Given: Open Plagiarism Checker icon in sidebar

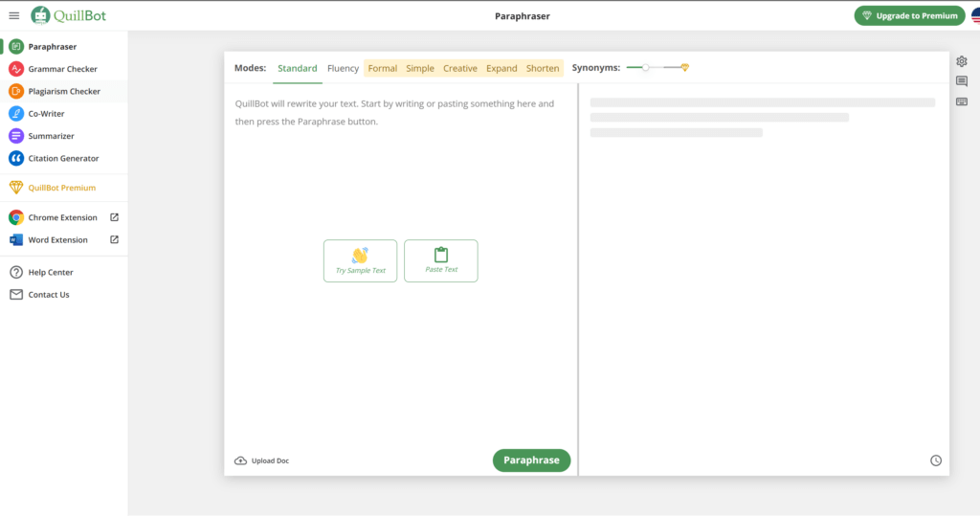Looking at the screenshot, I should click(16, 91).
